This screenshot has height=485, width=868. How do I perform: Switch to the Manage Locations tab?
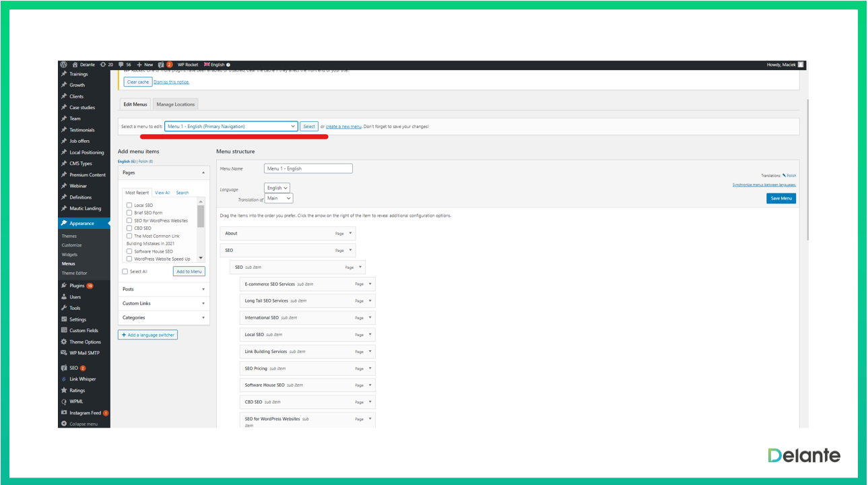[x=175, y=104]
